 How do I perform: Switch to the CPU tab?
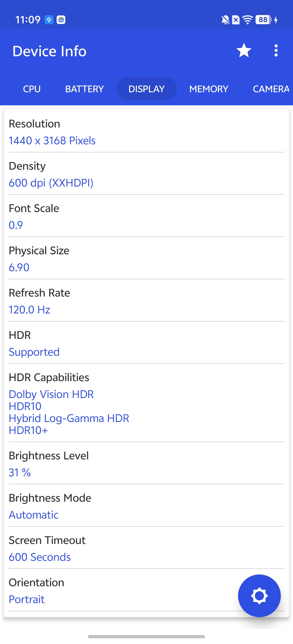(32, 89)
